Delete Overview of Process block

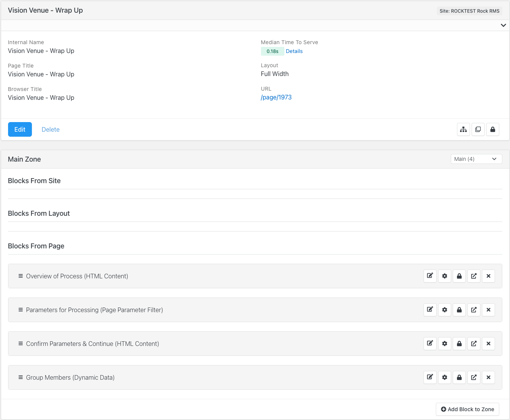click(x=488, y=276)
